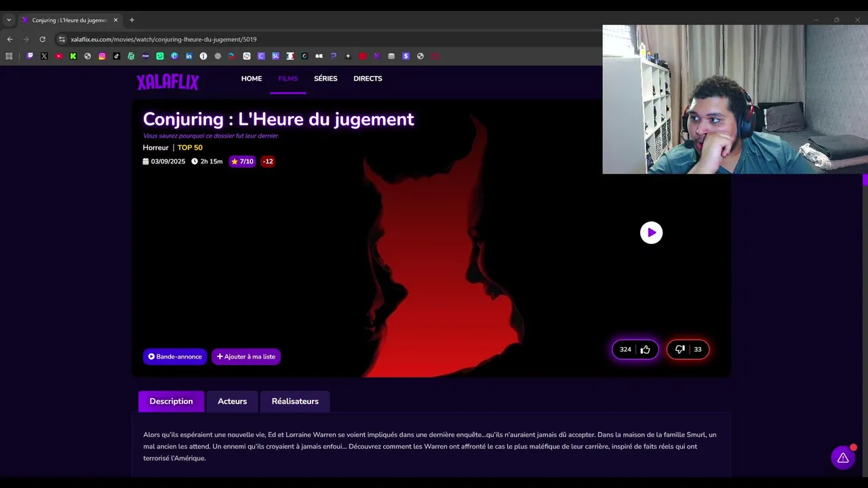Click the release date 03/09/2025

point(163,161)
